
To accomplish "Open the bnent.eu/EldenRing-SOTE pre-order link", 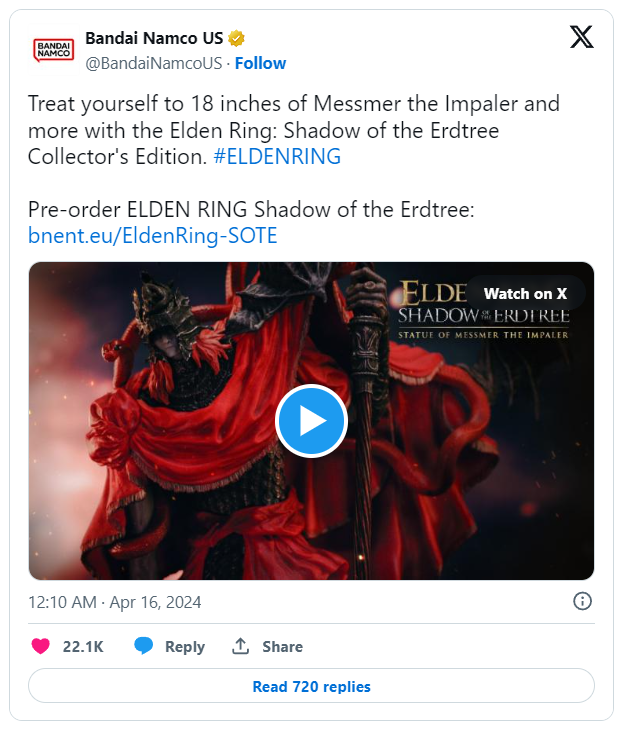I will tap(153, 235).
